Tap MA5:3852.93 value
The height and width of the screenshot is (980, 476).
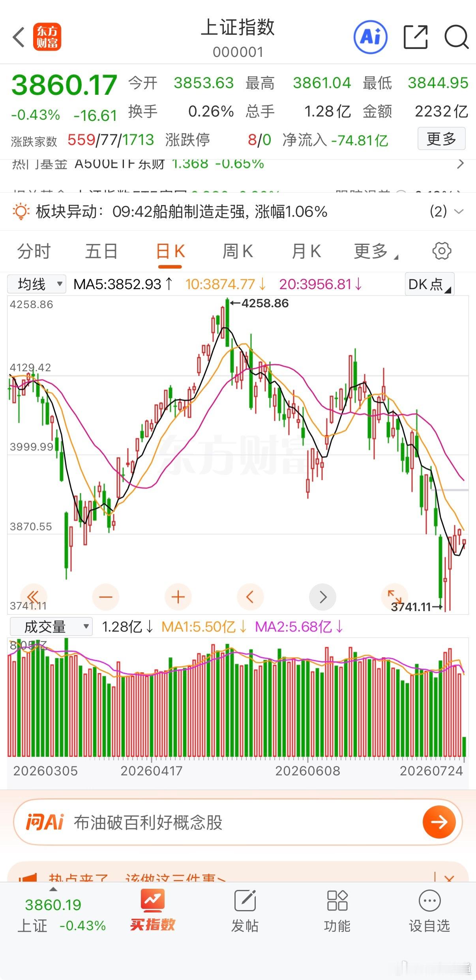[x=123, y=284]
